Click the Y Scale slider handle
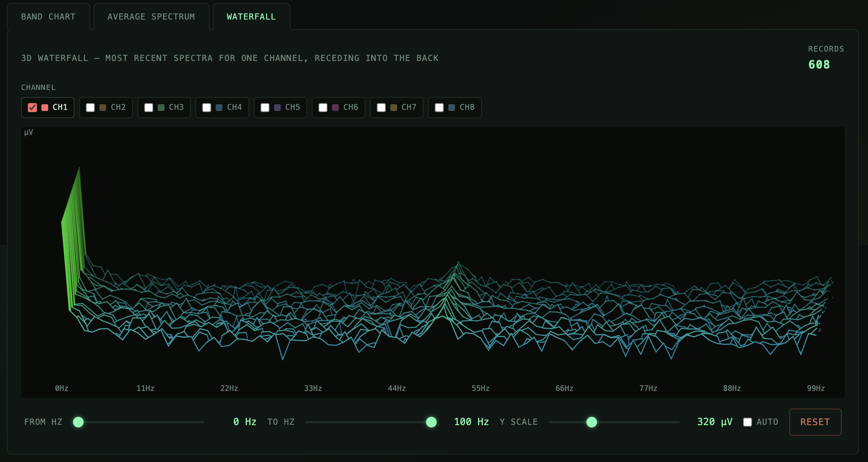The height and width of the screenshot is (462, 868). [592, 422]
